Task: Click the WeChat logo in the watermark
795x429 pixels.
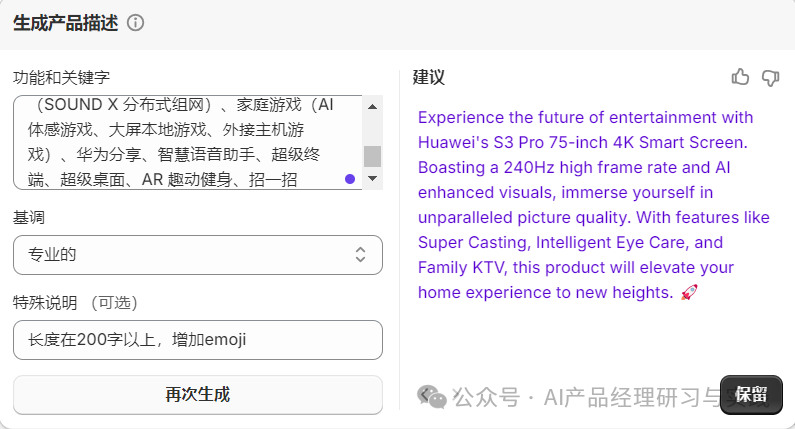Action: pyautogui.click(x=432, y=397)
